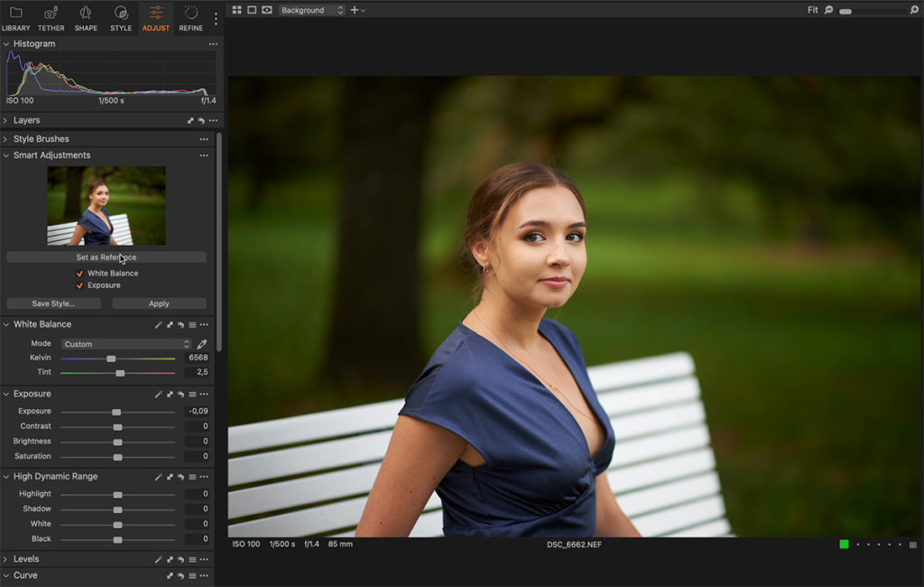Open the Background layer dropdown above the viewer

click(x=311, y=10)
